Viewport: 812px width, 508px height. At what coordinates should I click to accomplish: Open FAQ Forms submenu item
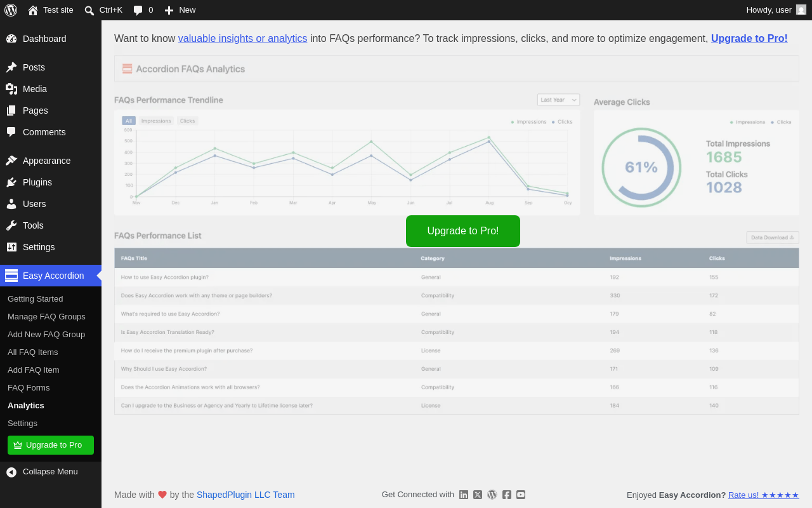tap(29, 388)
